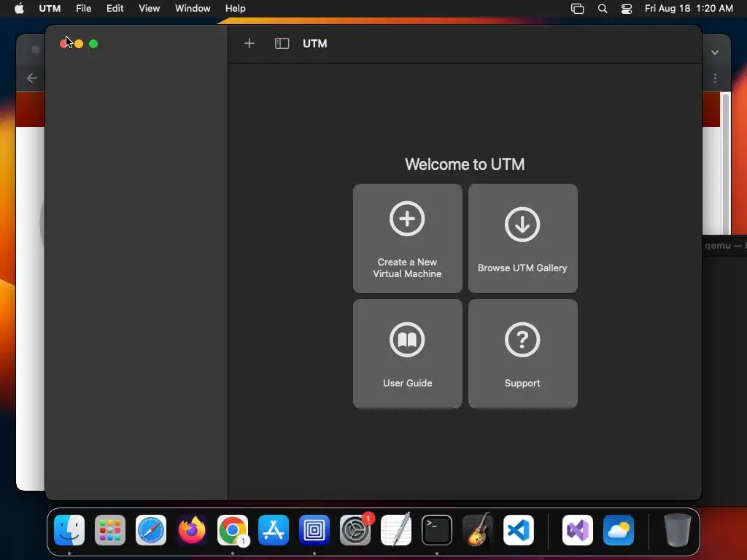Click the Stage Manager windows icon in menu bar

578,9
